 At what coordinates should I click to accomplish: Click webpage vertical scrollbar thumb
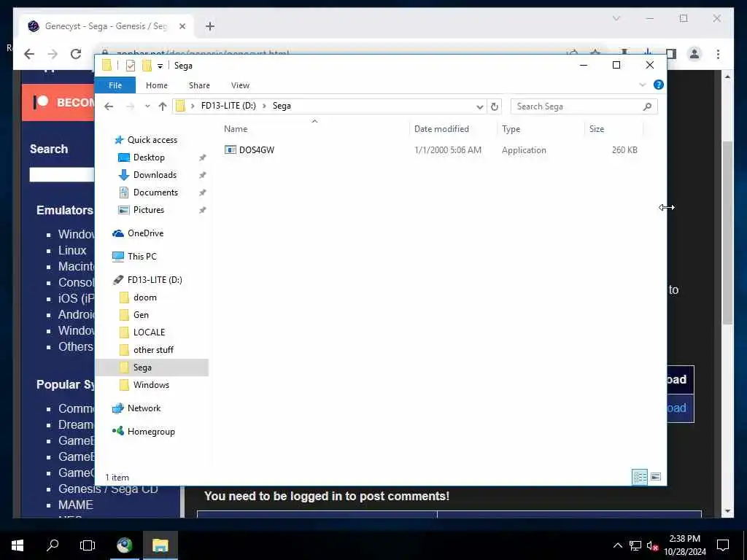727,233
